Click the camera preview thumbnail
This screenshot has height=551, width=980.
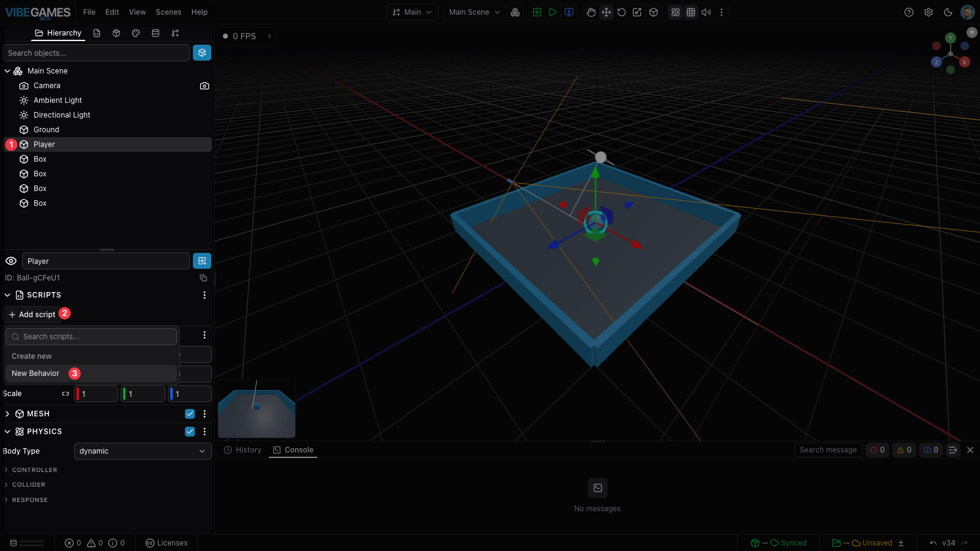point(257,409)
